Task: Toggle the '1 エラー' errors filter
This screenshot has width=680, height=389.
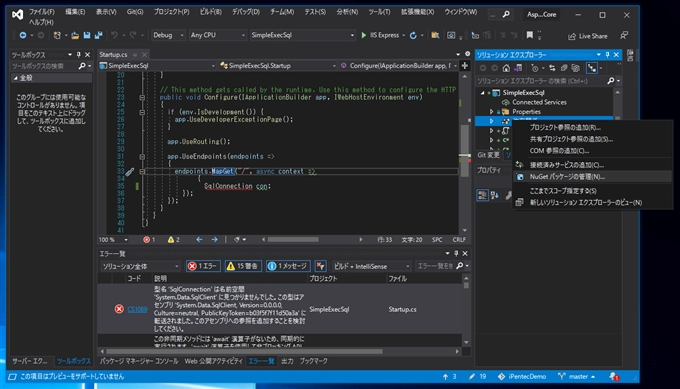Action: point(203,266)
